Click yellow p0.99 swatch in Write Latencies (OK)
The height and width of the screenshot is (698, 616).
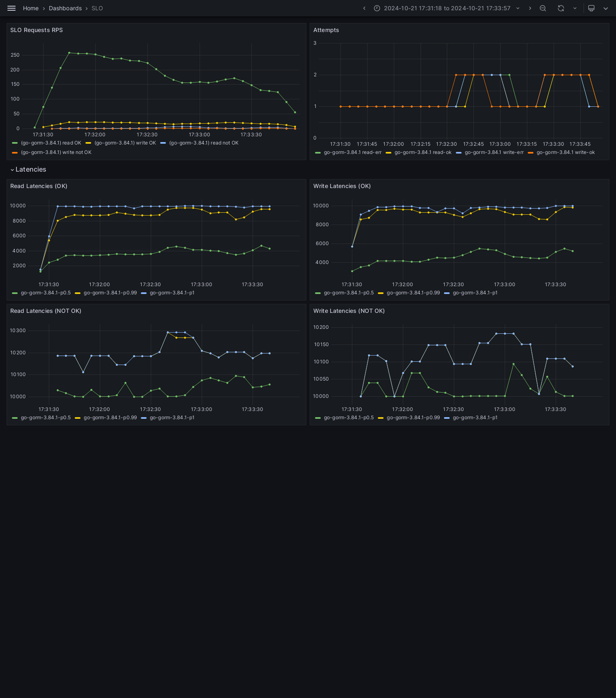point(381,293)
